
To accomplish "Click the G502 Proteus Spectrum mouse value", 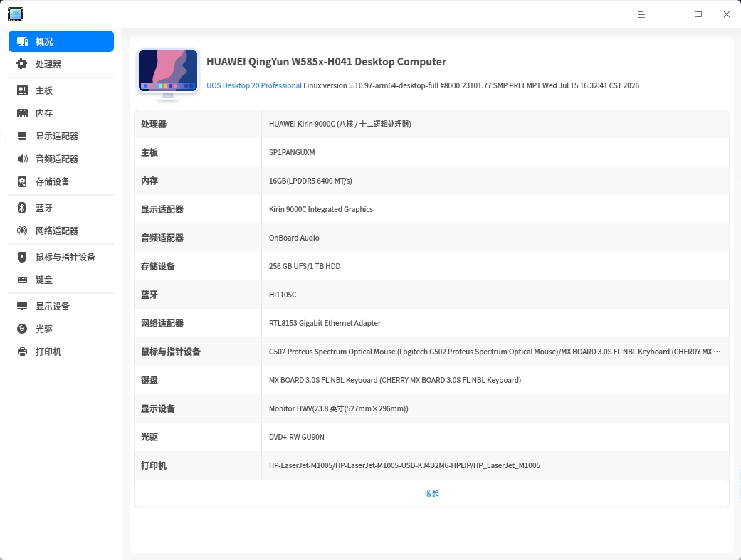I will pyautogui.click(x=495, y=352).
